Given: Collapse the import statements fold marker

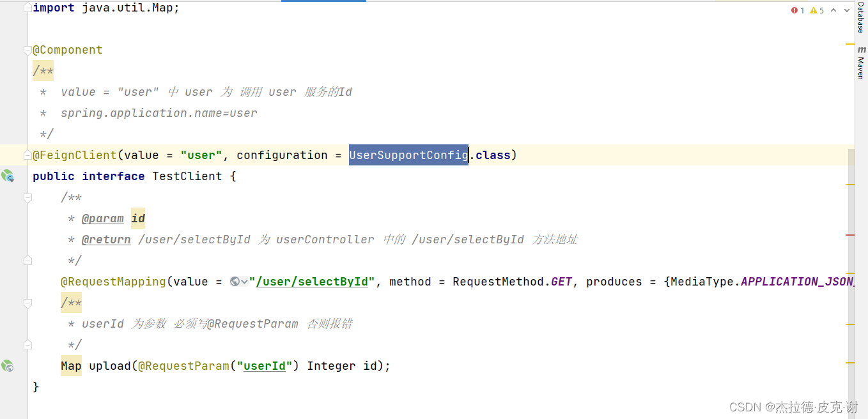Looking at the screenshot, I should pyautogui.click(x=27, y=8).
